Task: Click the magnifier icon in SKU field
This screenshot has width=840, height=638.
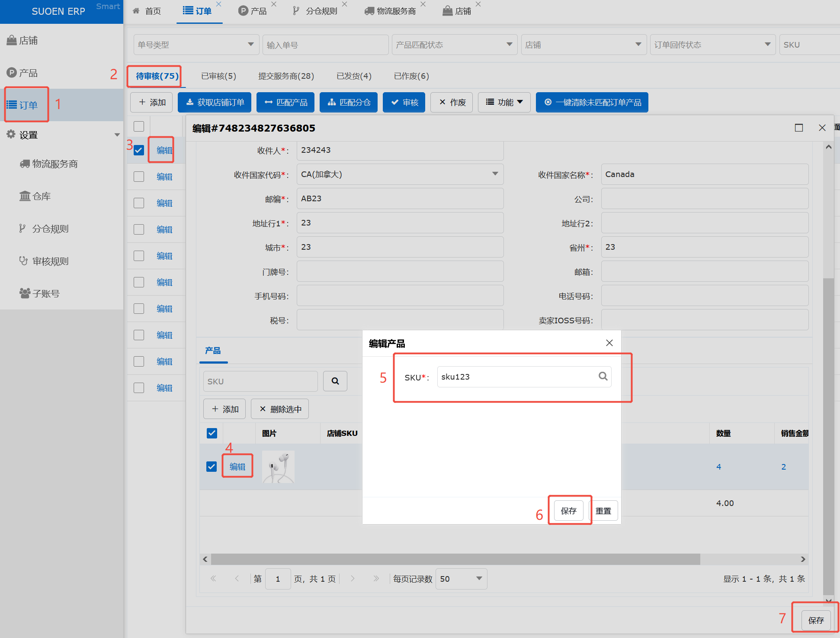Action: (x=603, y=376)
